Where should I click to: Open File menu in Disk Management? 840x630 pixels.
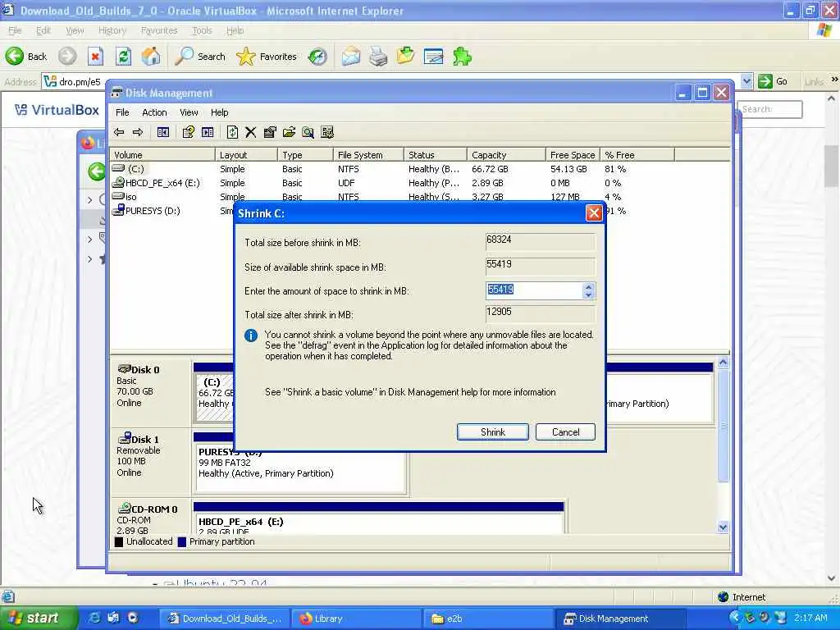pos(122,112)
